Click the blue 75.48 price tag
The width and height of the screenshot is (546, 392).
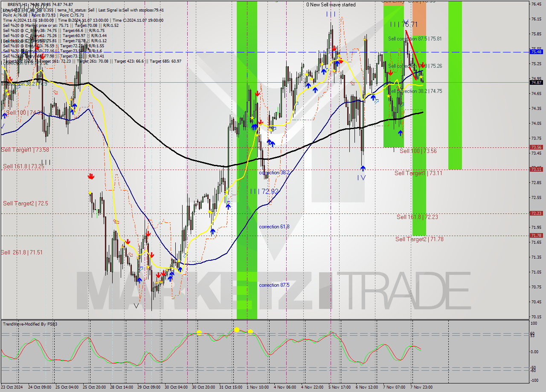click(536, 52)
